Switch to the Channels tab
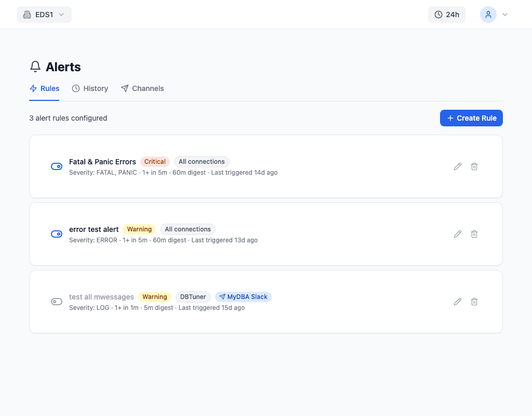Image resolution: width=532 pixels, height=416 pixels. [142, 88]
